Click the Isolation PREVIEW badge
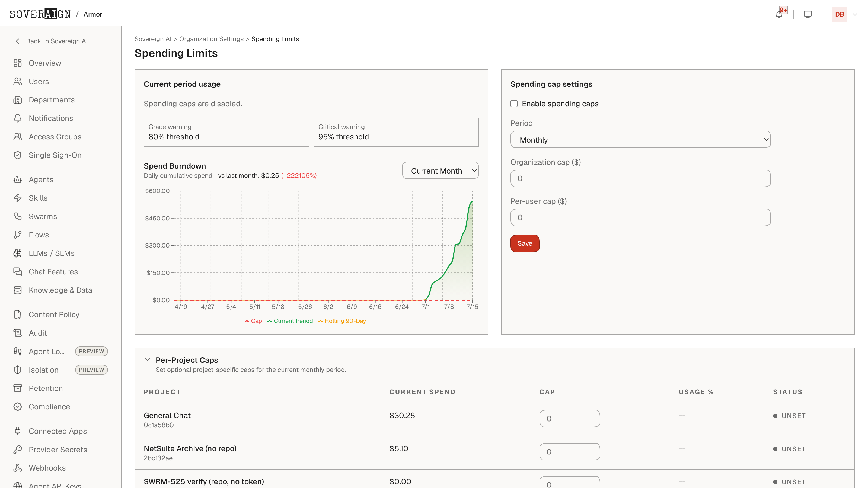The width and height of the screenshot is (868, 488). point(91,370)
